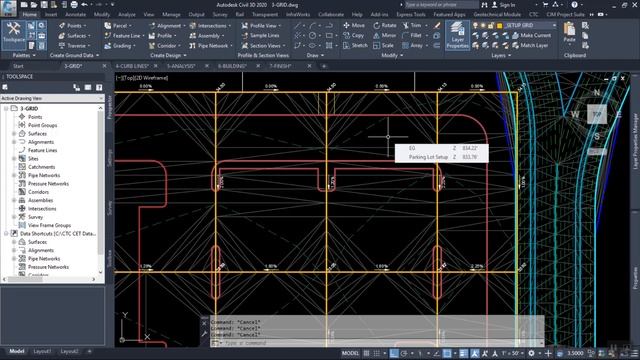Click the annotation scale 1"=50' button

pyautogui.click(x=511, y=353)
